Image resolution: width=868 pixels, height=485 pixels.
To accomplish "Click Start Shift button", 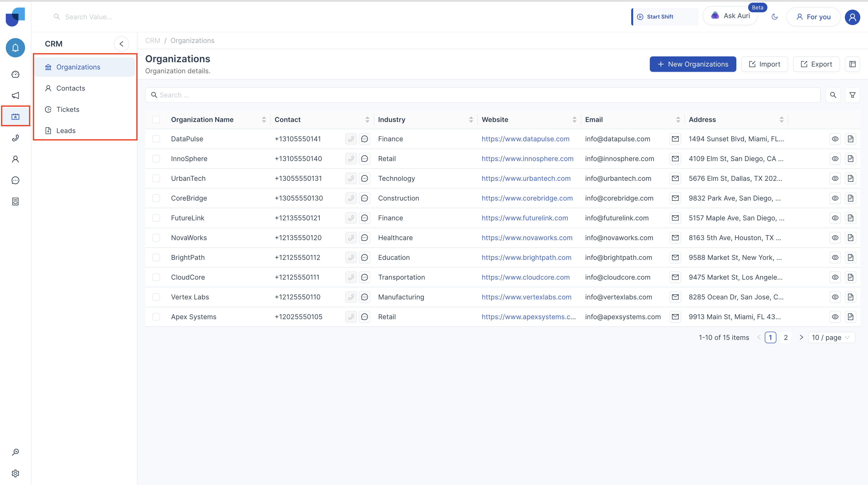I will click(665, 17).
